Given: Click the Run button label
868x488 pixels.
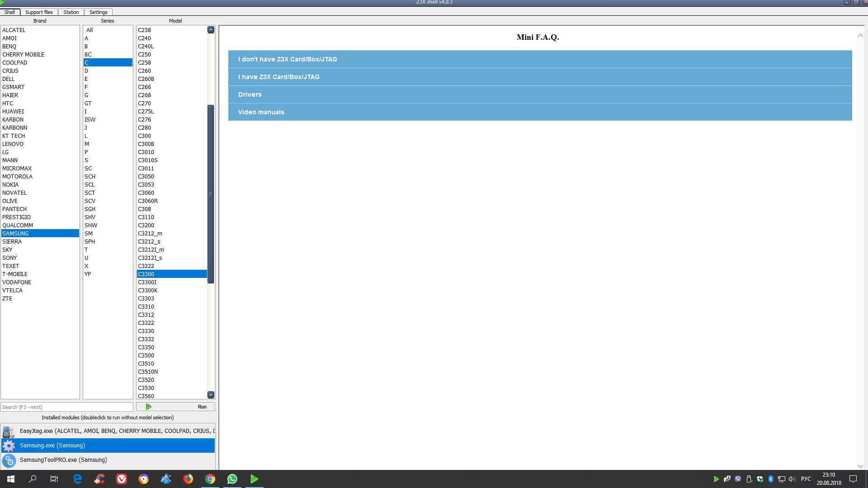Looking at the screenshot, I should [202, 407].
